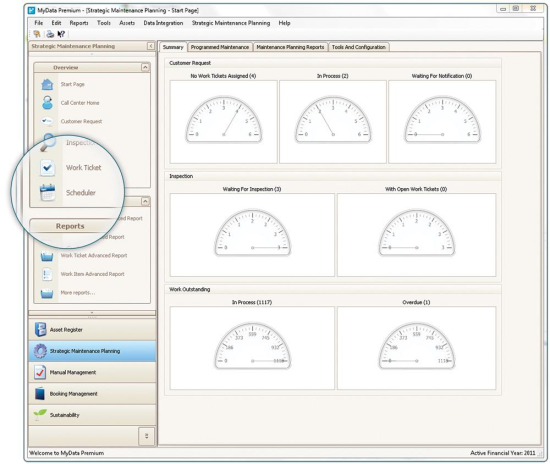Screen dimensions: 550x464
Task: Open Scheduler link
Action: [81, 193]
